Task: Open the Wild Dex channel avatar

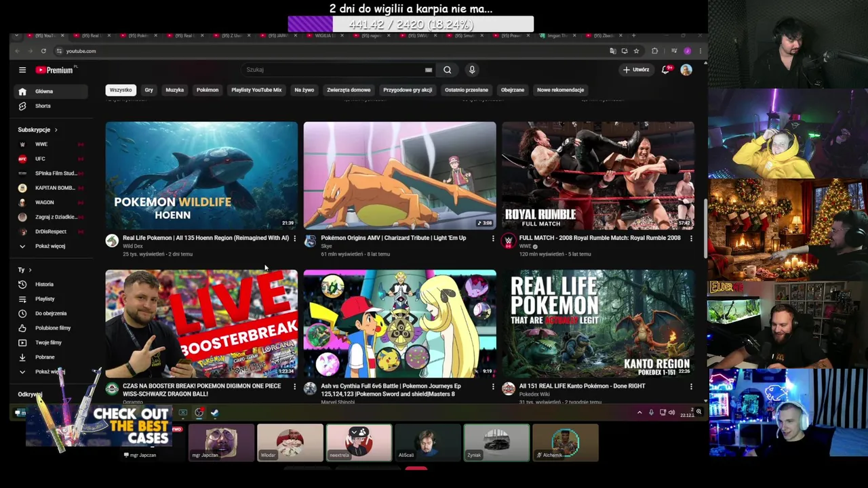Action: 112,241
